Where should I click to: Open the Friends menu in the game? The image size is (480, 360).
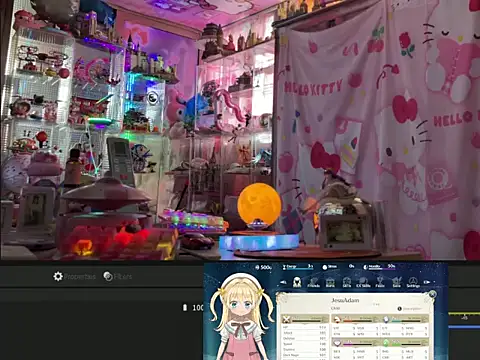(313, 282)
